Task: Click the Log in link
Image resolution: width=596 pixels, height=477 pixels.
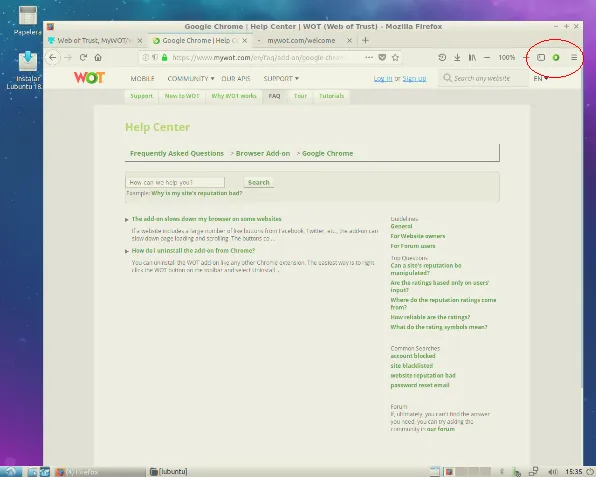Action: click(383, 79)
